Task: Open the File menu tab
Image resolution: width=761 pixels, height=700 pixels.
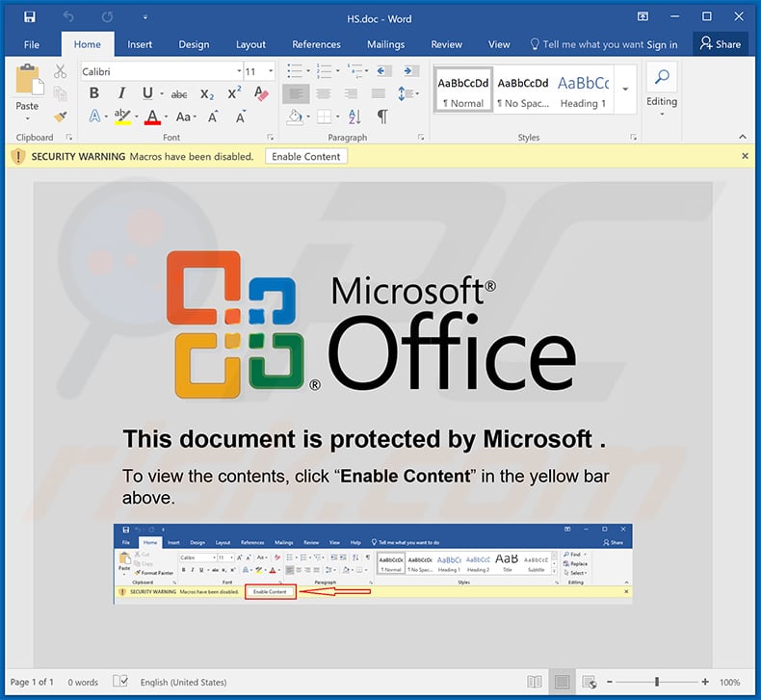Action: (x=32, y=44)
